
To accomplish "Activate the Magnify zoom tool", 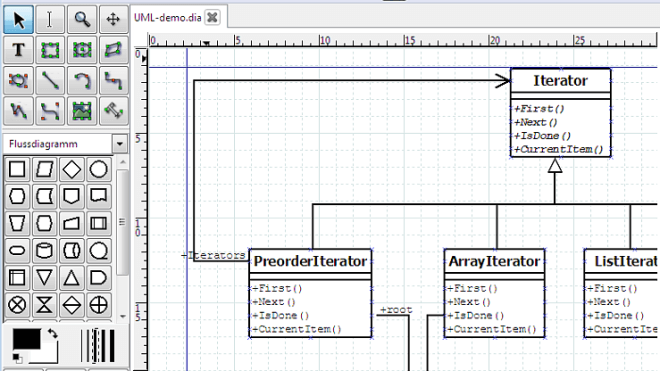I will (x=82, y=19).
